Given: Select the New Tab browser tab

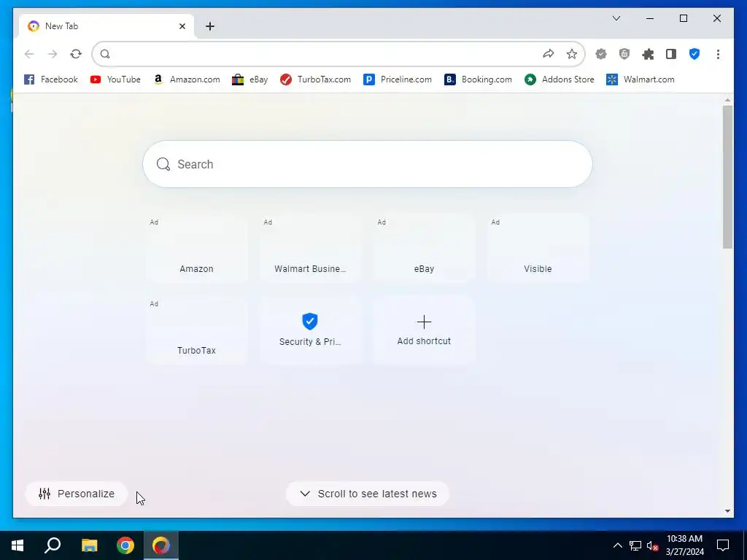Looking at the screenshot, I should click(x=107, y=26).
